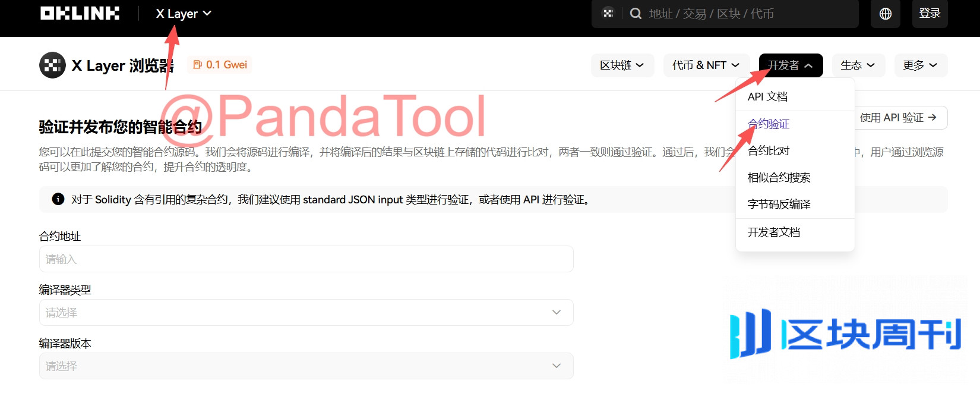Select 合约验证 from the developer menu
Image resolution: width=980 pixels, height=393 pixels.
795,124
